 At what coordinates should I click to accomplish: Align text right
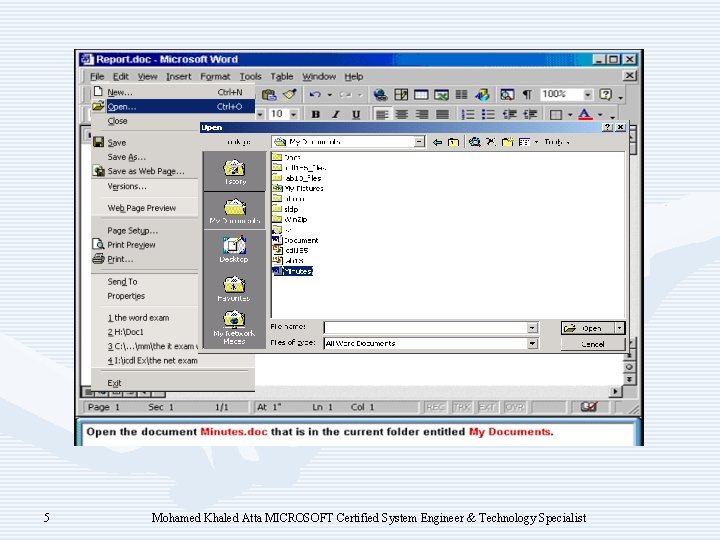point(422,114)
